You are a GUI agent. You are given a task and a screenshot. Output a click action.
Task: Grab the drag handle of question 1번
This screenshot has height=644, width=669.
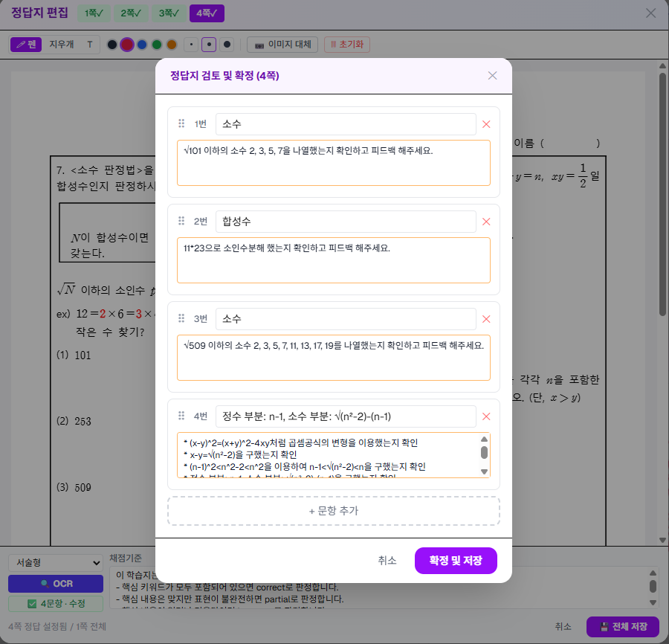point(181,123)
